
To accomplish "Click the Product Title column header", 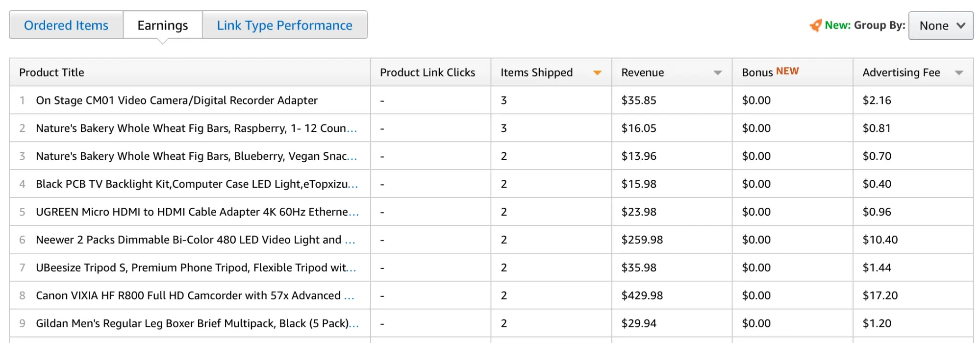I will (51, 73).
